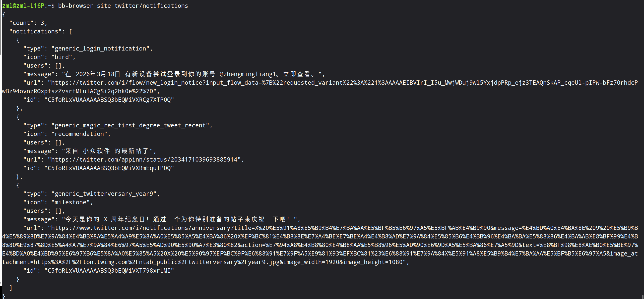The height and width of the screenshot is (299, 644).
Task: Click the notification id ending in XRmEquIP0Q
Action: [x=109, y=168]
